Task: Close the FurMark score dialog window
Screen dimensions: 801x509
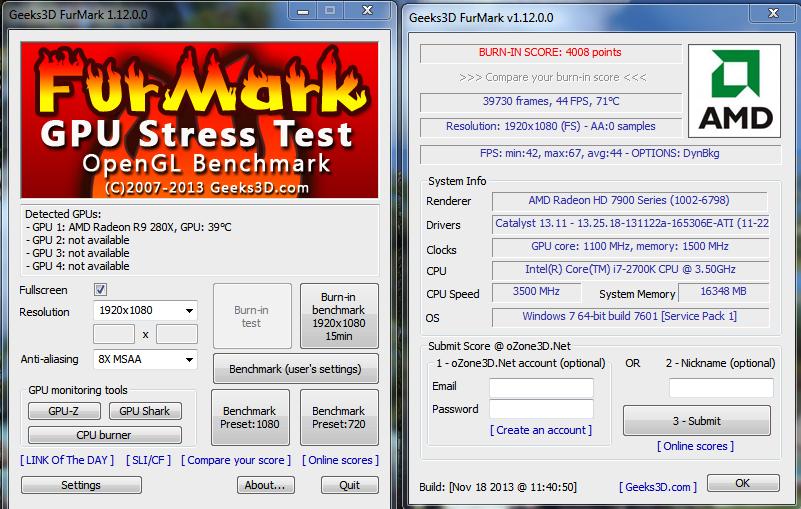Action: pos(773,13)
